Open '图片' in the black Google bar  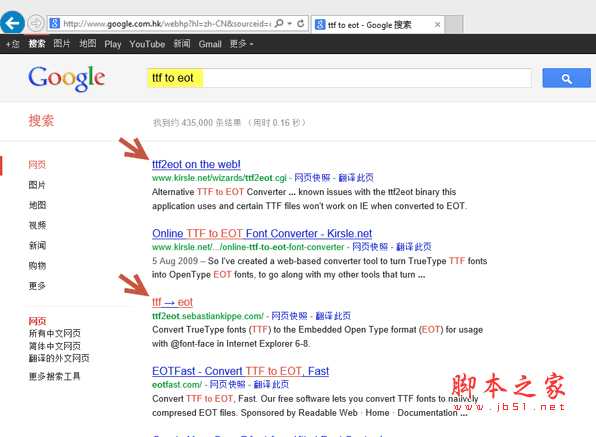62,44
